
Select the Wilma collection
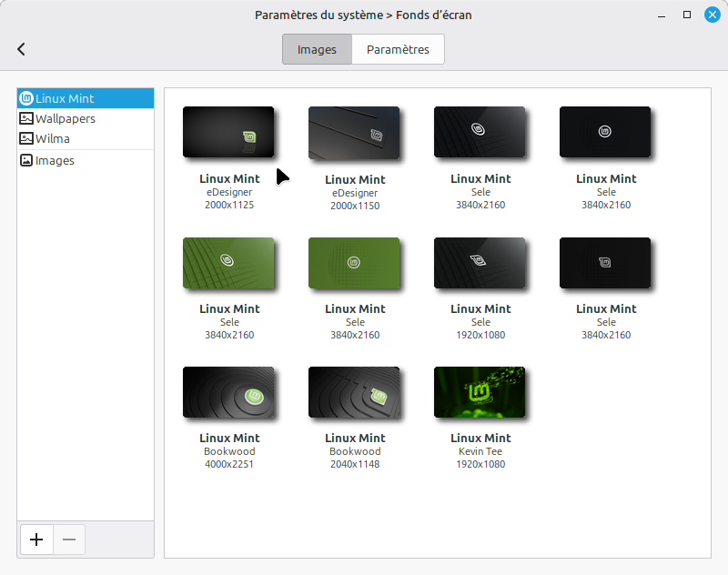pos(53,138)
